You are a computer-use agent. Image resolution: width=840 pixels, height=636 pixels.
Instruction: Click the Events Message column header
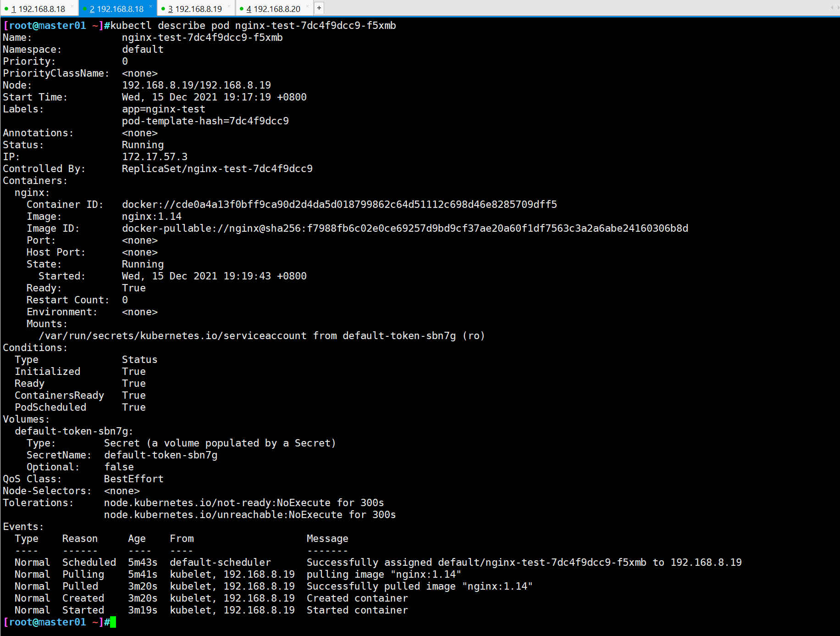(327, 539)
